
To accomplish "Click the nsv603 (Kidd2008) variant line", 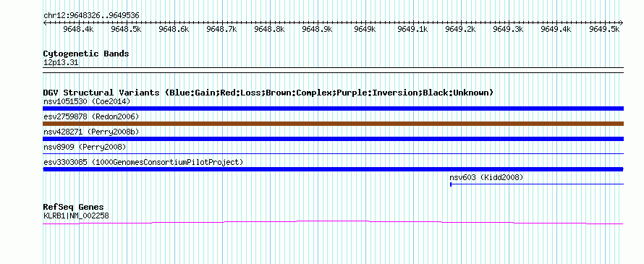I will coord(537,184).
